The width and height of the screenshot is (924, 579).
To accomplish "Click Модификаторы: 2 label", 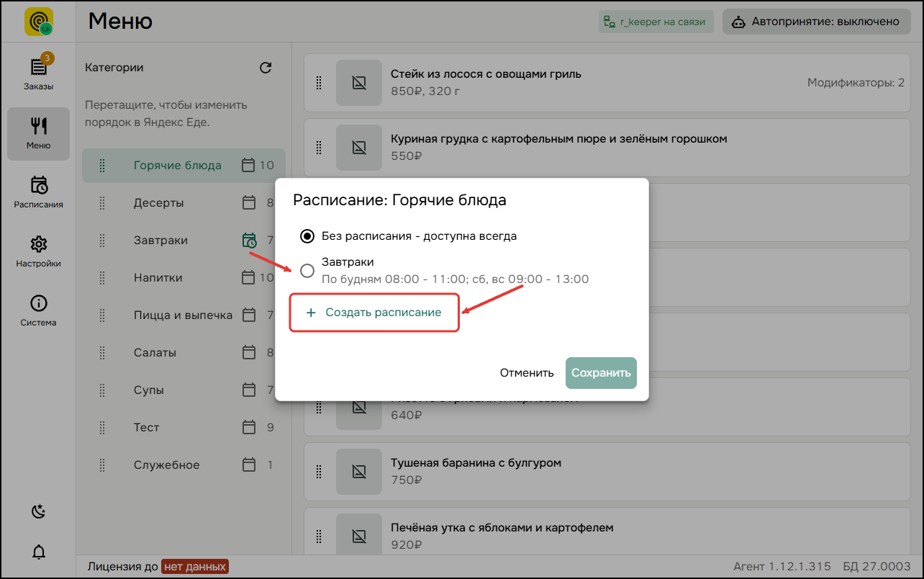I will tap(856, 82).
